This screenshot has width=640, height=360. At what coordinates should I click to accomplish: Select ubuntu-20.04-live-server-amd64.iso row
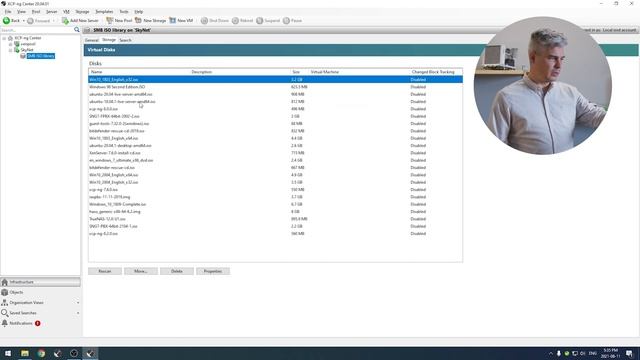coord(276,94)
